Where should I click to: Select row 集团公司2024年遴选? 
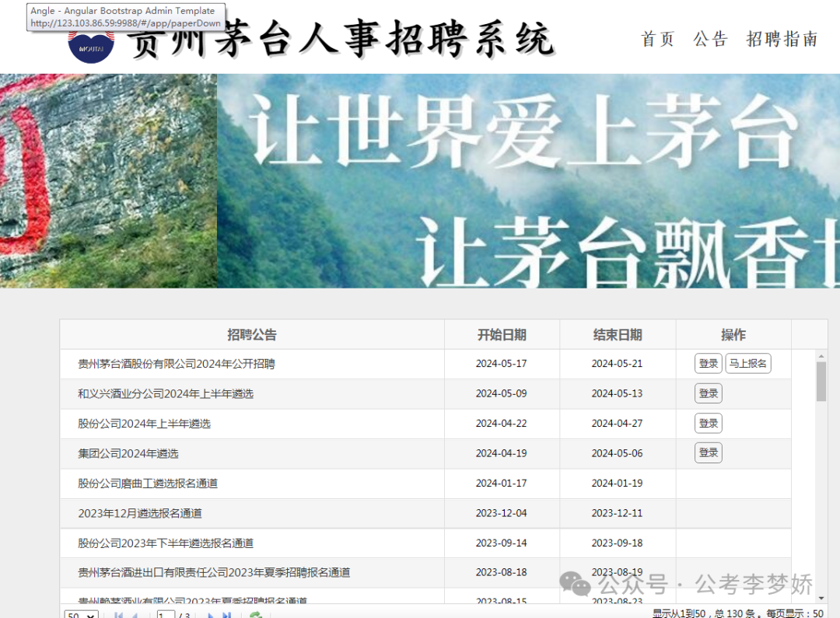coord(426,454)
